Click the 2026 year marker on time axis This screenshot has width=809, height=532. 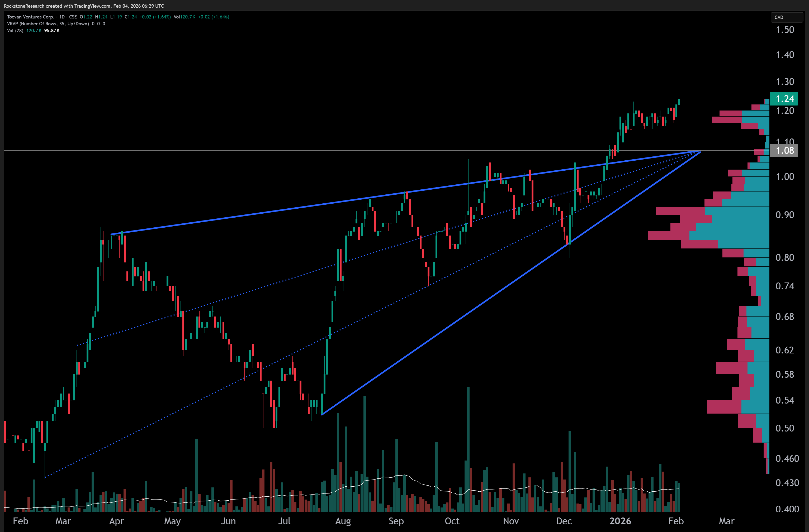pos(620,521)
